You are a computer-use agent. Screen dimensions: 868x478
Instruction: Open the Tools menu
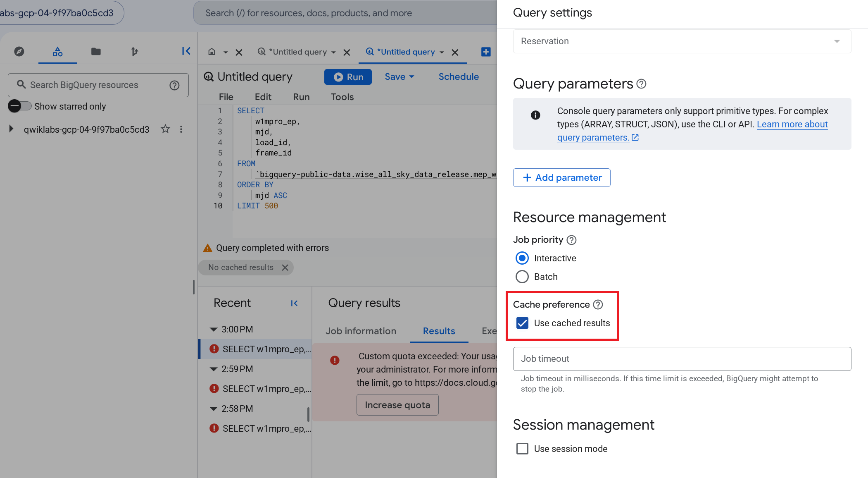click(x=342, y=97)
